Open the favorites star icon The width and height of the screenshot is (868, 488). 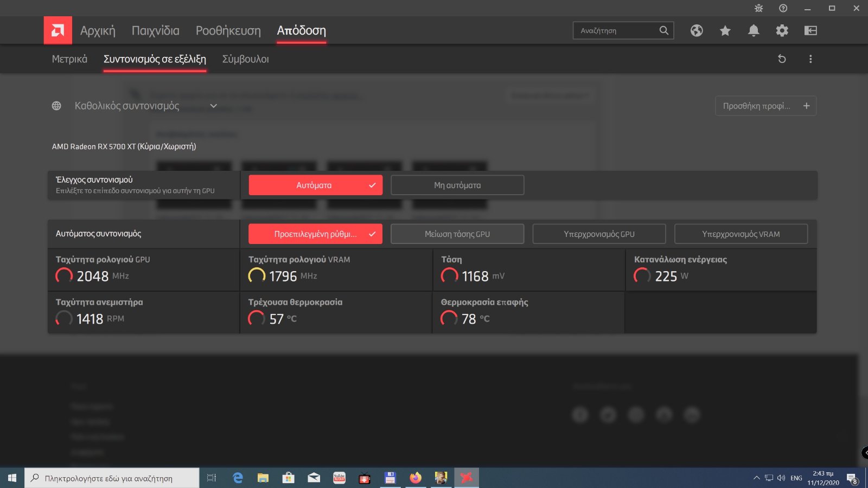coord(725,30)
